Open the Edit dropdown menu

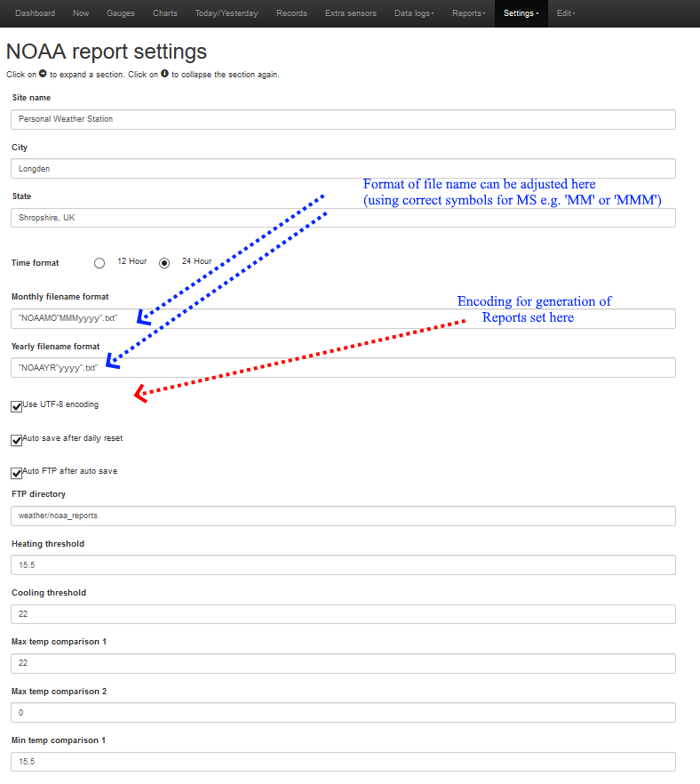[x=566, y=13]
